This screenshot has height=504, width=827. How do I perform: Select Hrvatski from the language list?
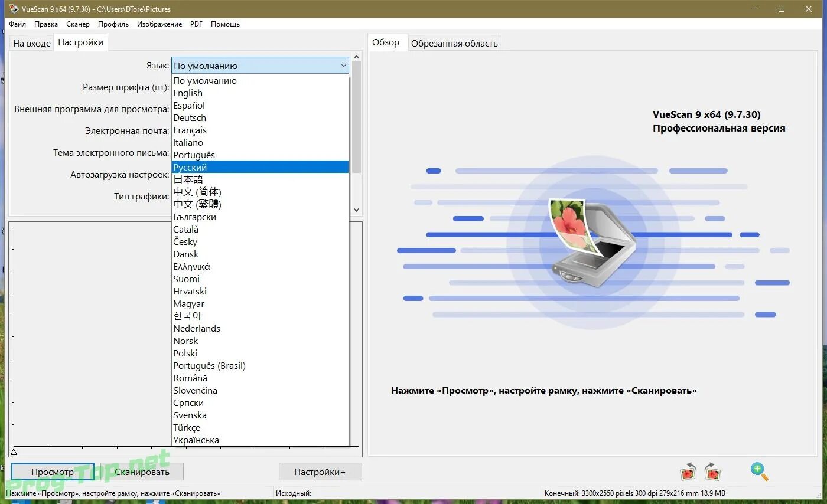260,291
